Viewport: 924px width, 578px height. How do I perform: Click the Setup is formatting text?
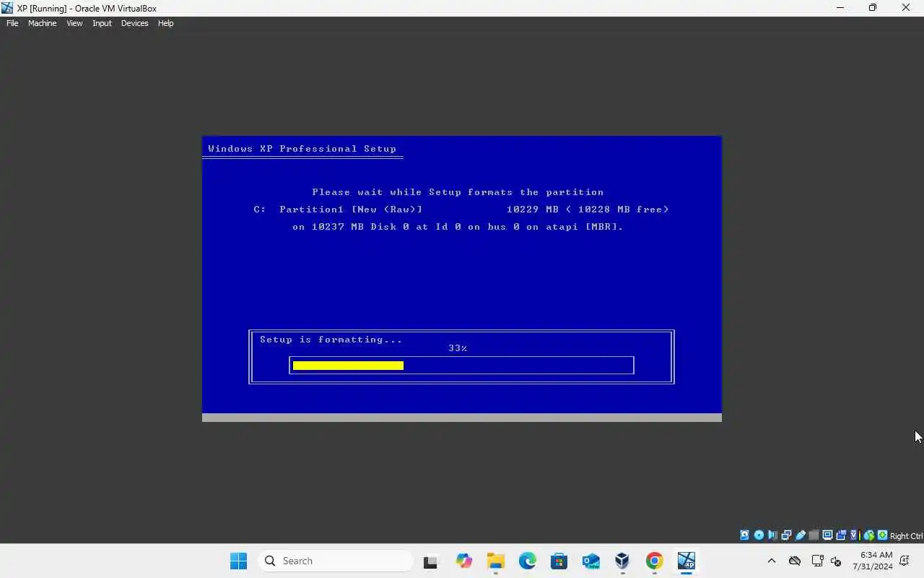[331, 340]
